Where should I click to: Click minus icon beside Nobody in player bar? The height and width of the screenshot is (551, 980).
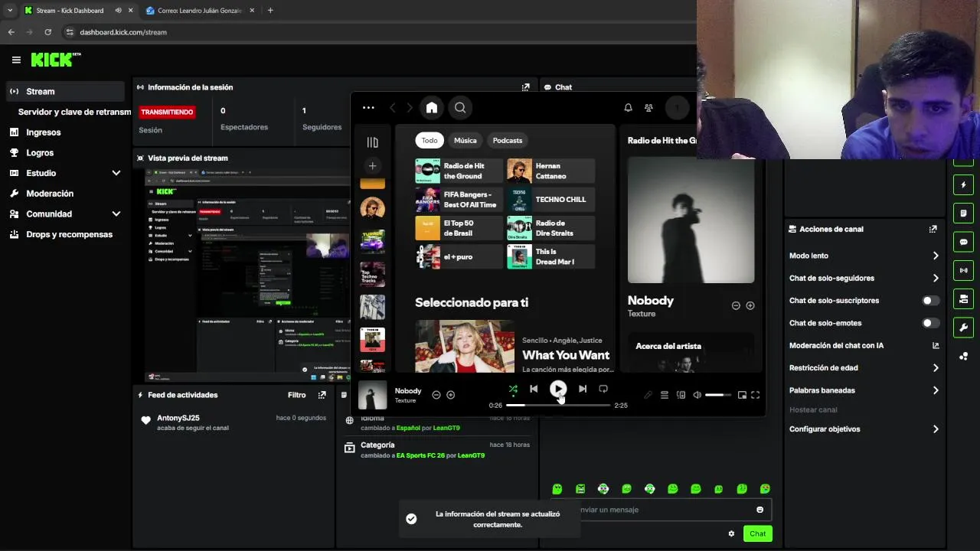(x=436, y=395)
